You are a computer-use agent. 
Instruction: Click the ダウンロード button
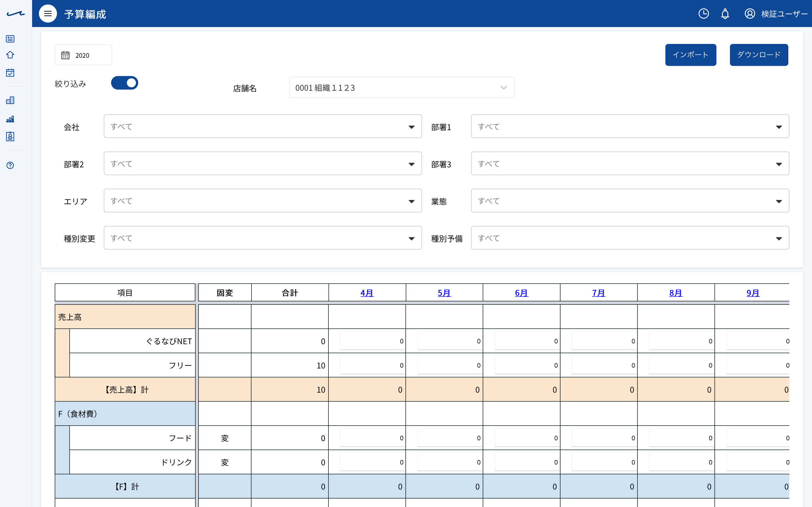759,55
